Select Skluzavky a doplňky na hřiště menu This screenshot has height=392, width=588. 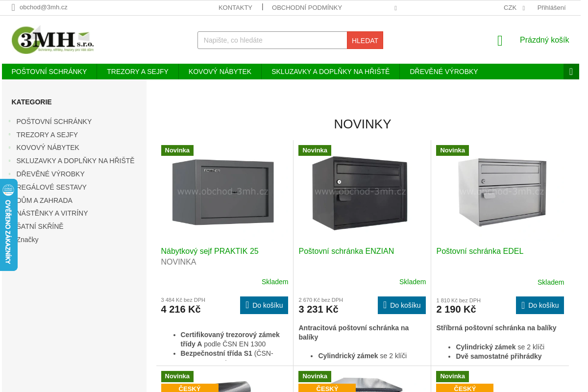(330, 72)
